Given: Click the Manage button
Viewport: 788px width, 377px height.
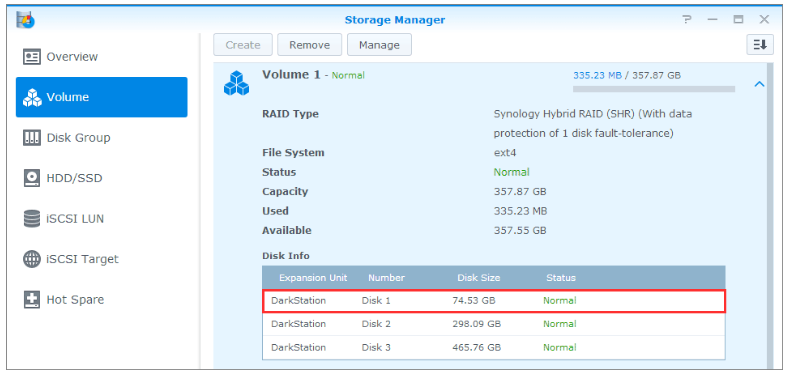Looking at the screenshot, I should pyautogui.click(x=379, y=45).
